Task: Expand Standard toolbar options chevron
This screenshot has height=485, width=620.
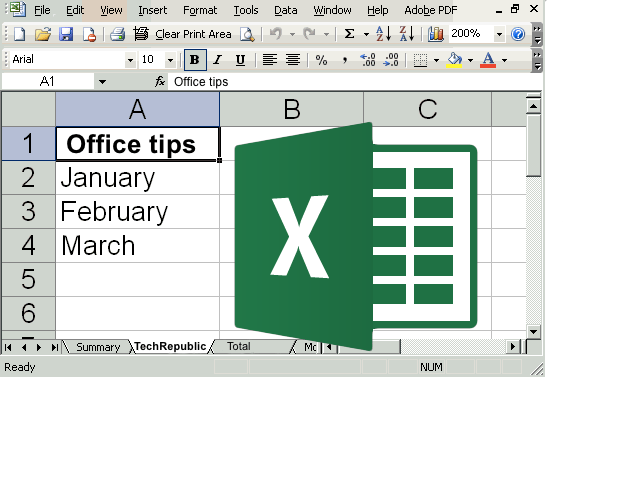Action: click(x=537, y=34)
